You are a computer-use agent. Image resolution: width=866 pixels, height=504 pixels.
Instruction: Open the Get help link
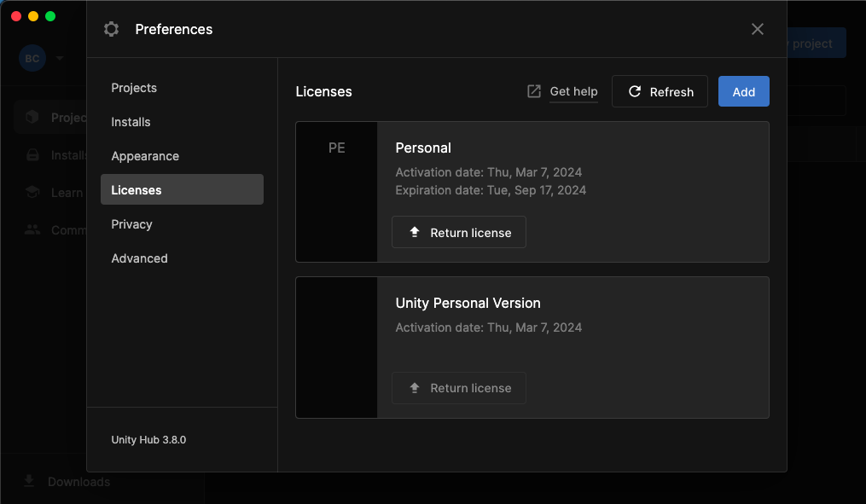(x=573, y=91)
